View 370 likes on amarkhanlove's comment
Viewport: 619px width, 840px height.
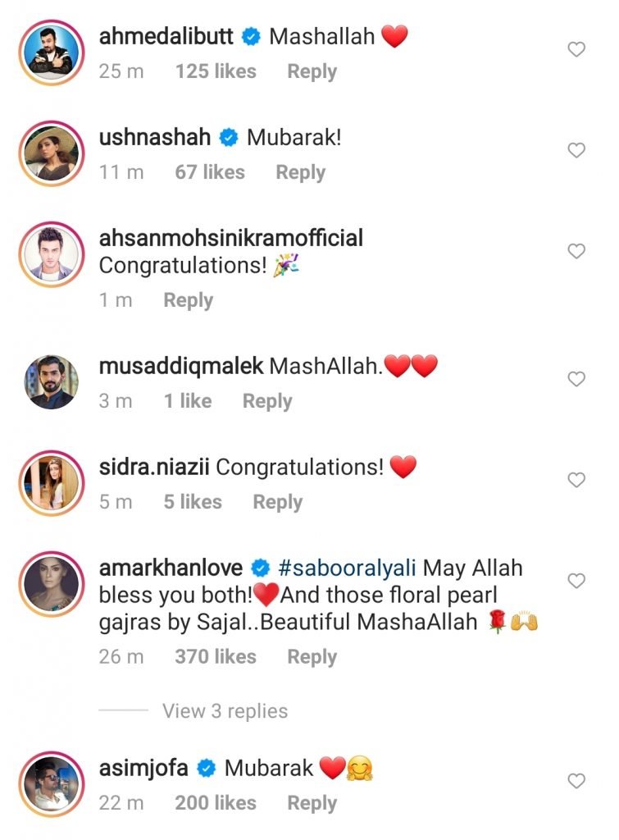pos(215,657)
